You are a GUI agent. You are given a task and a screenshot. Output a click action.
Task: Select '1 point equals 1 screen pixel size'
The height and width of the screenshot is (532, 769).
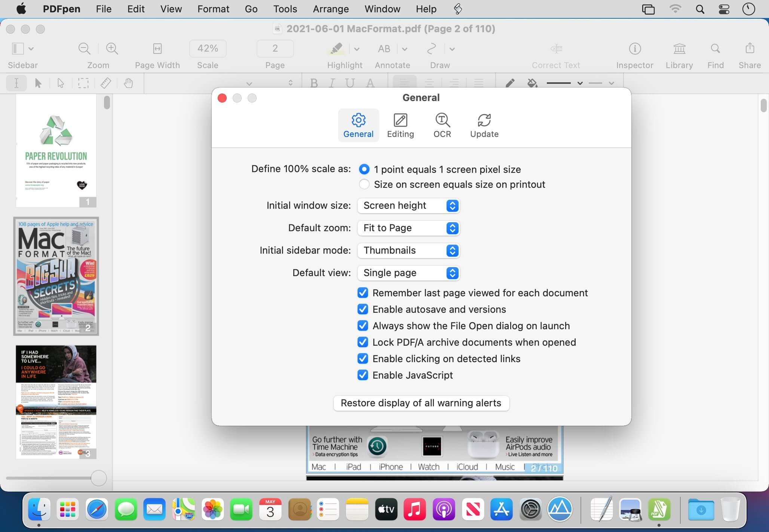364,169
